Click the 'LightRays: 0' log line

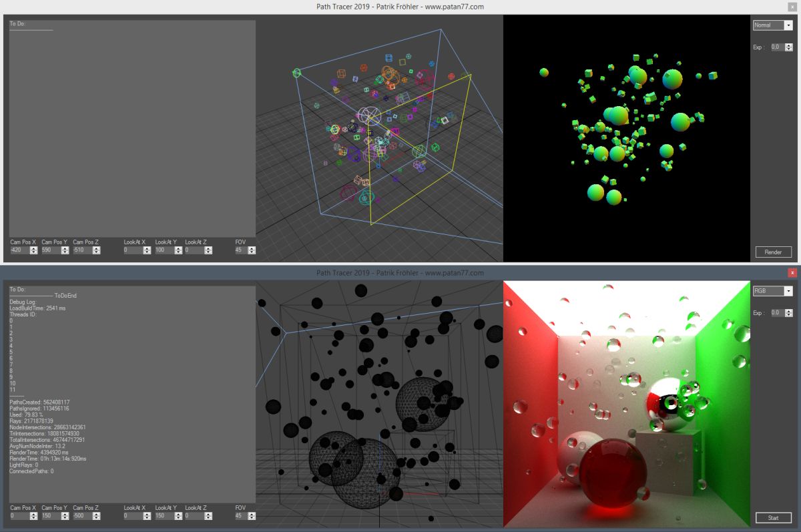tap(23, 465)
